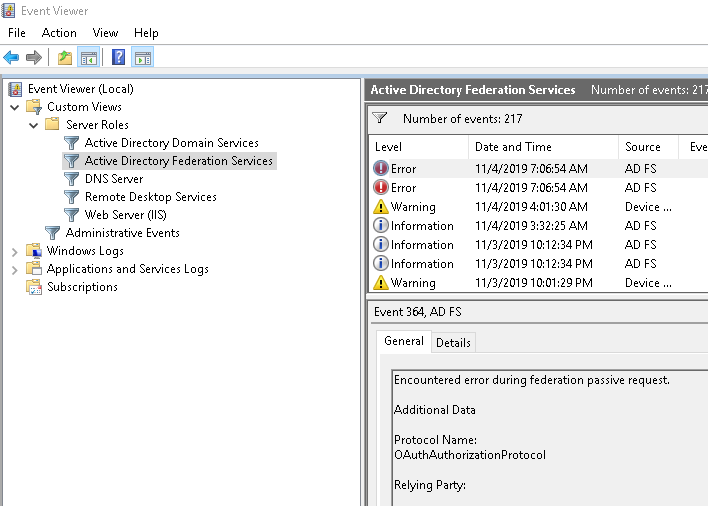708x506 pixels.
Task: Select Warning event at 11/3/2019 10:01:29 PM
Action: point(538,283)
